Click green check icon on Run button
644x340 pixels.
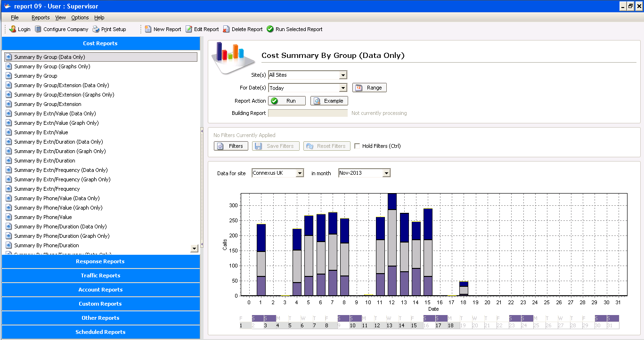coord(275,101)
